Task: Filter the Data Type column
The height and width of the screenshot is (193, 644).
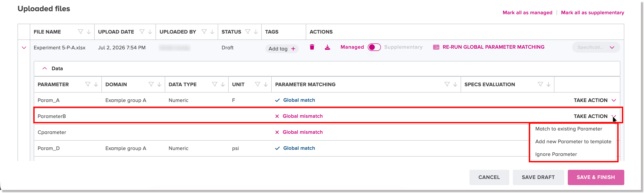Action: pyautogui.click(x=214, y=84)
